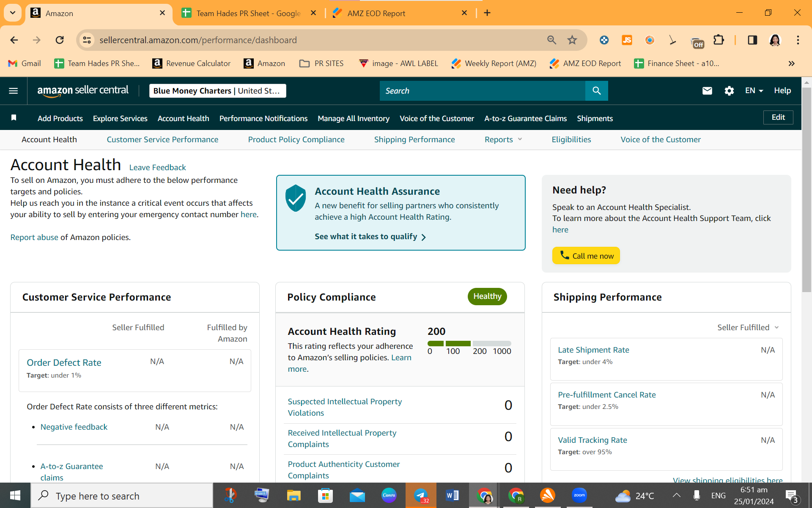Screen dimensions: 812x508
Task: Expand the Reports dropdown menu
Action: point(503,140)
